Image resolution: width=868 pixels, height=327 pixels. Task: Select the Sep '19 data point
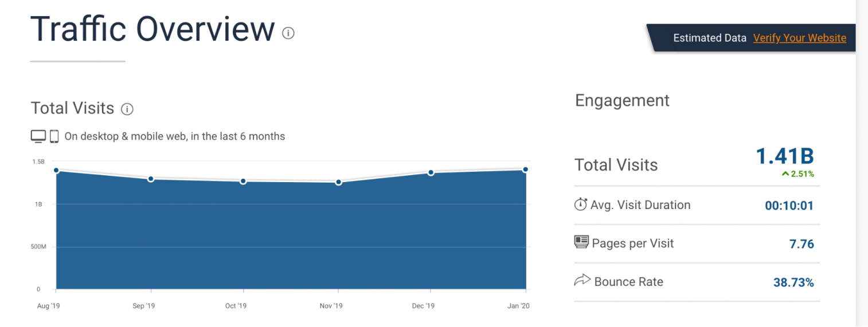151,179
